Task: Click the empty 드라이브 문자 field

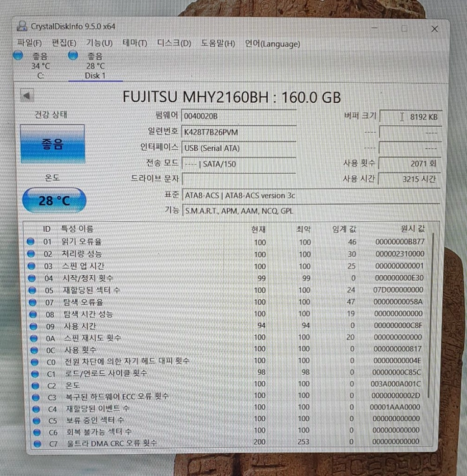Action: [x=239, y=179]
